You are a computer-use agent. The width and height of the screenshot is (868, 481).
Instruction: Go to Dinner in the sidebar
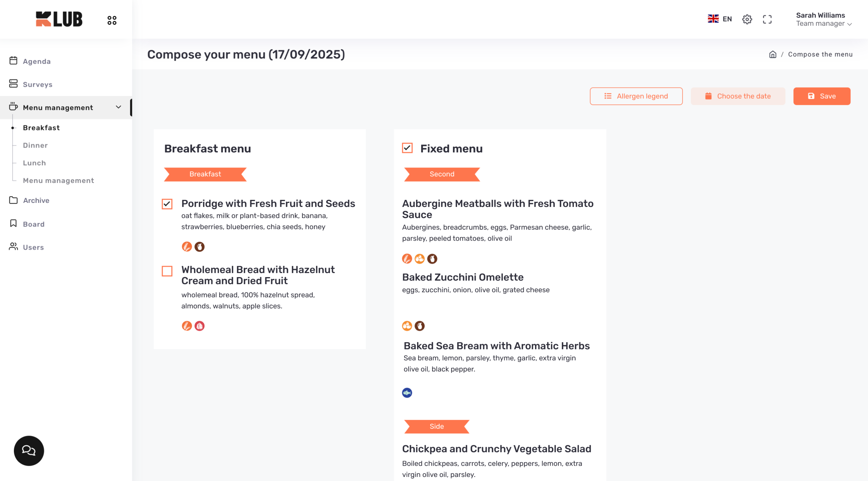click(x=35, y=145)
